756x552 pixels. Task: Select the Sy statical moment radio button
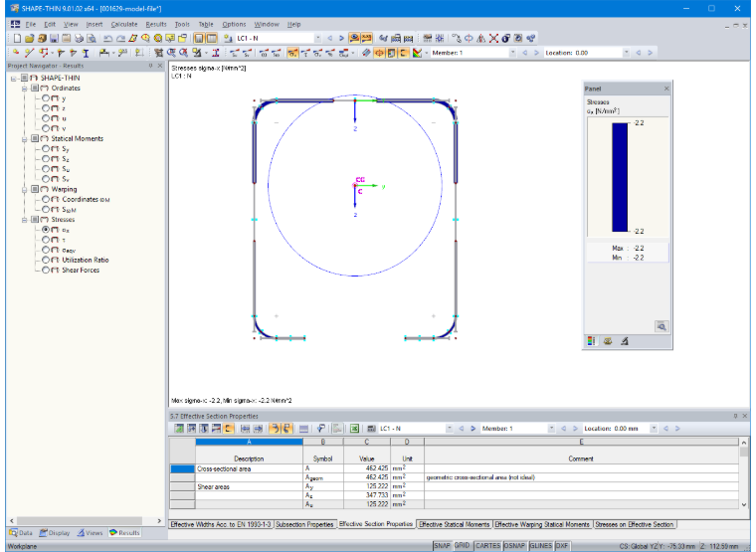46,149
